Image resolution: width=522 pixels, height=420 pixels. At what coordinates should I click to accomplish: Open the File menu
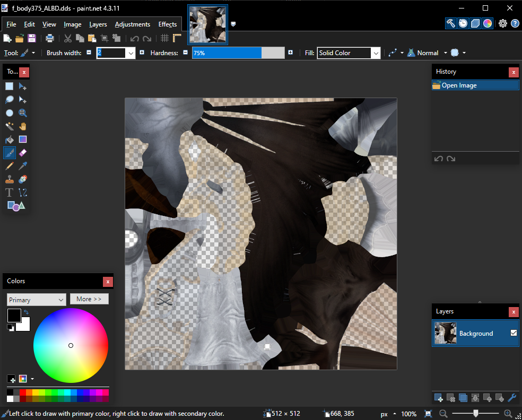pyautogui.click(x=11, y=24)
